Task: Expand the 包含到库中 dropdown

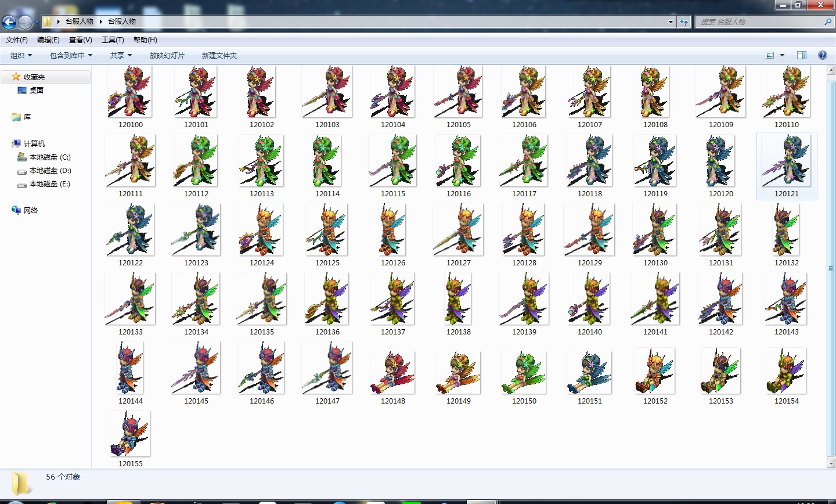Action: [71, 55]
